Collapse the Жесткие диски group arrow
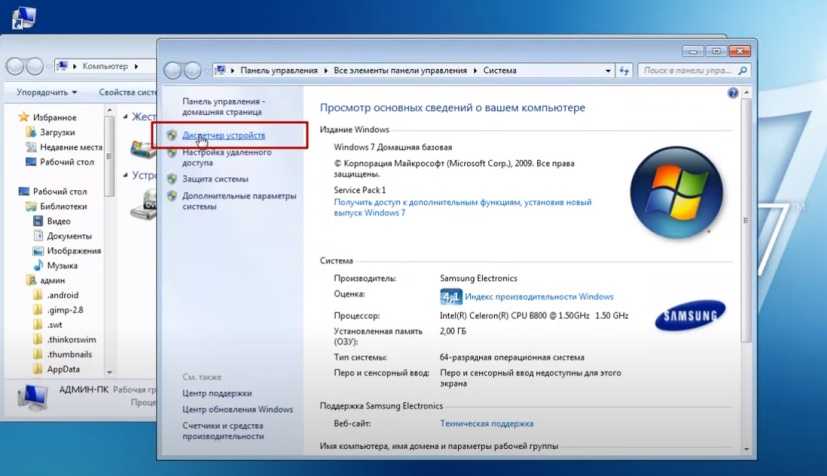Screen dimensions: 827x476 [126, 116]
